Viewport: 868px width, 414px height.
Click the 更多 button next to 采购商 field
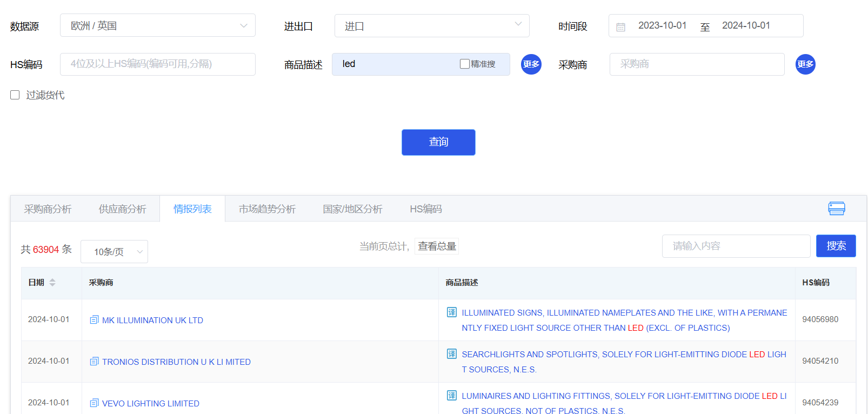pyautogui.click(x=805, y=64)
